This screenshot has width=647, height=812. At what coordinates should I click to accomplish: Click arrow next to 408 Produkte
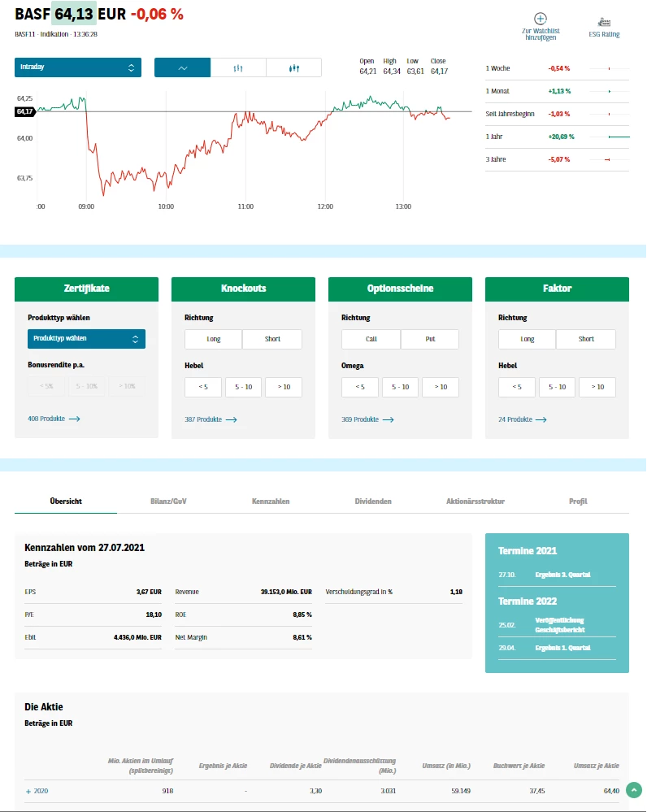coord(75,419)
